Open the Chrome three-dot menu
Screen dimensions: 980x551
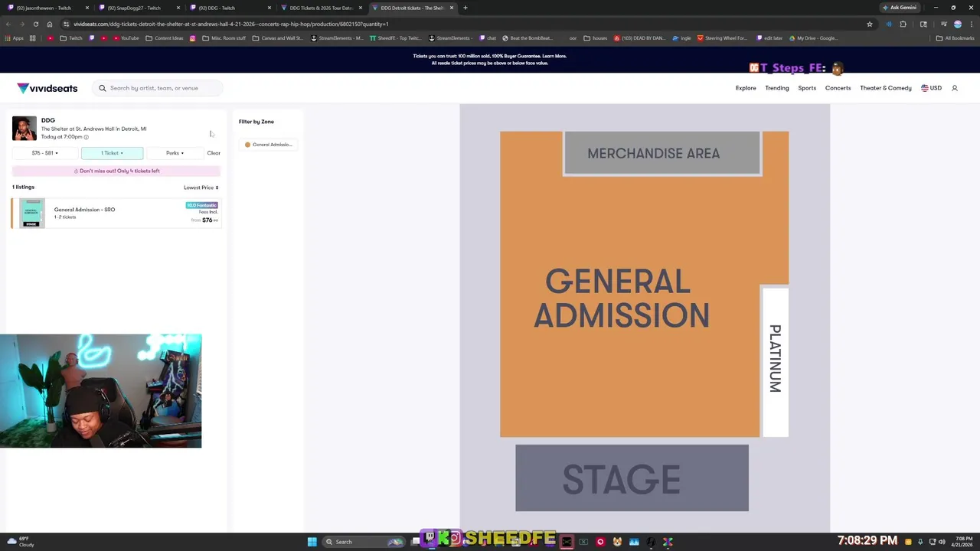click(971, 24)
